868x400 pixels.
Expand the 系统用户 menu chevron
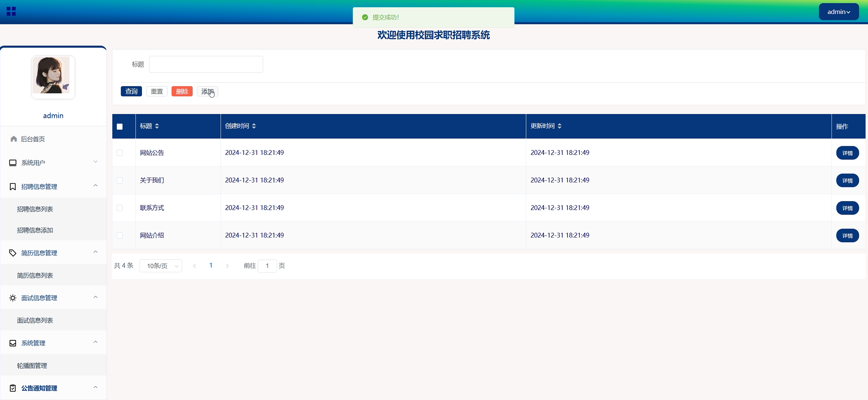pyautogui.click(x=95, y=162)
